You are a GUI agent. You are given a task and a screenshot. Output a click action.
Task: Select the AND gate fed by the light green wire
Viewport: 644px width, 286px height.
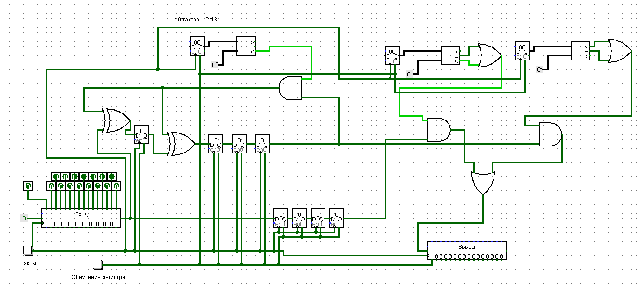pyautogui.click(x=439, y=130)
